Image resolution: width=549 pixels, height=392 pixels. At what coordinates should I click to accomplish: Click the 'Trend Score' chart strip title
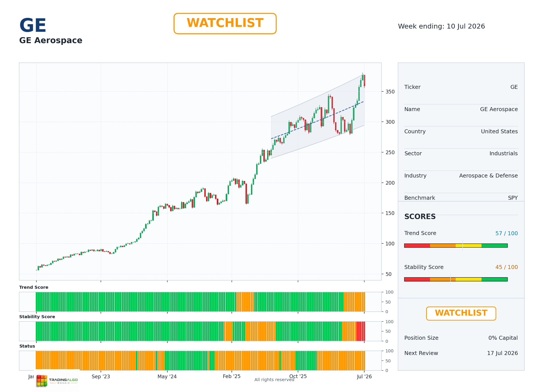(x=34, y=287)
